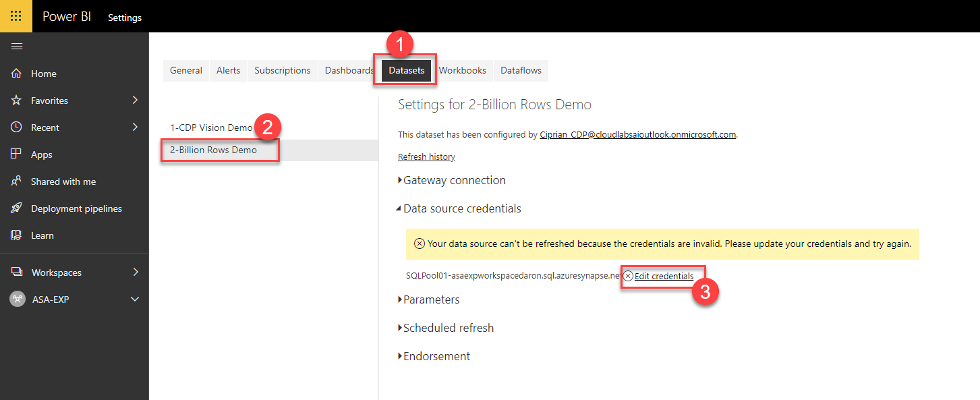Collapse the navigation pane with hamburger icon
The width and height of the screenshot is (980, 400).
[16, 46]
